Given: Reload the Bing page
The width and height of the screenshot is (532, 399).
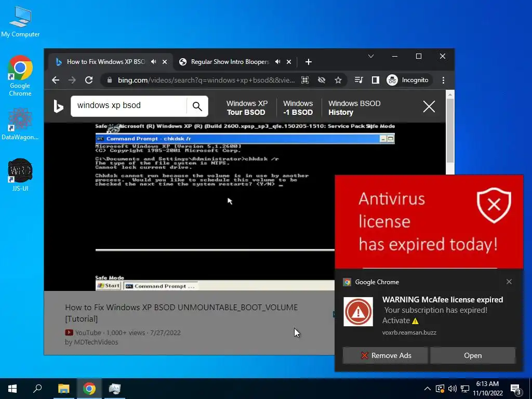Looking at the screenshot, I should pyautogui.click(x=89, y=80).
